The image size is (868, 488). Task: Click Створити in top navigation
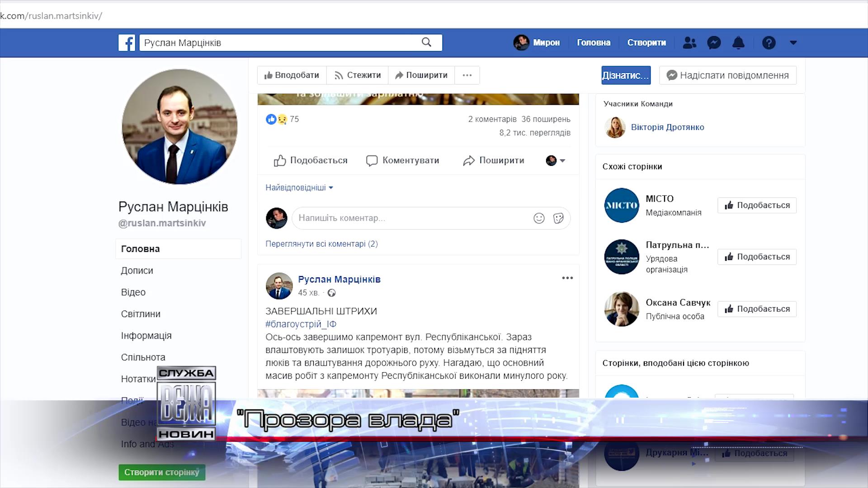click(646, 42)
